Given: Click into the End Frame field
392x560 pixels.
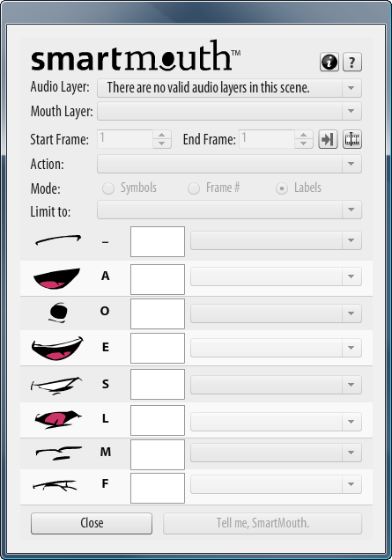Looking at the screenshot, I should pyautogui.click(x=267, y=139).
